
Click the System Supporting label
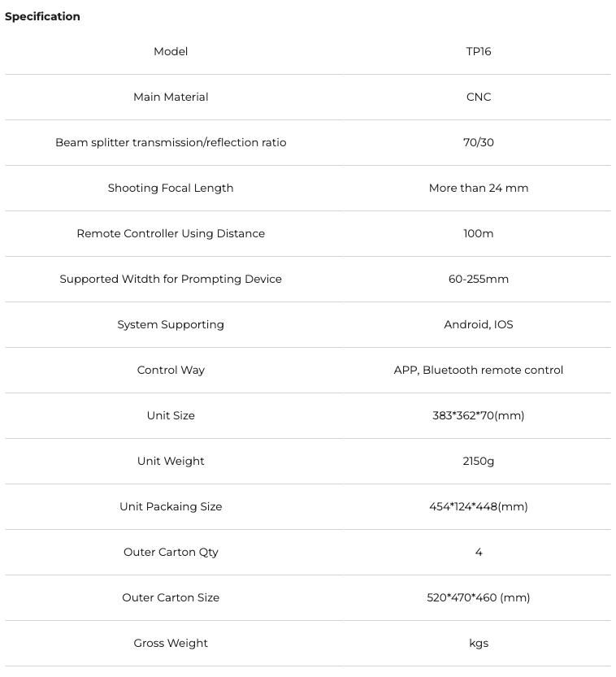[x=171, y=324]
